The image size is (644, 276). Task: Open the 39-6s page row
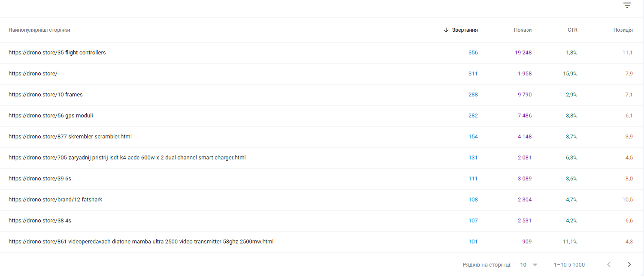(40, 179)
